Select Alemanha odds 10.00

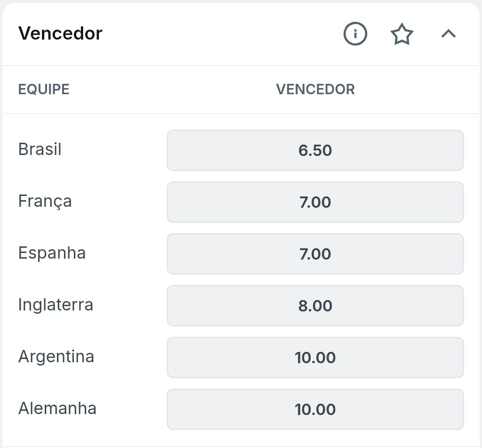coord(315,409)
